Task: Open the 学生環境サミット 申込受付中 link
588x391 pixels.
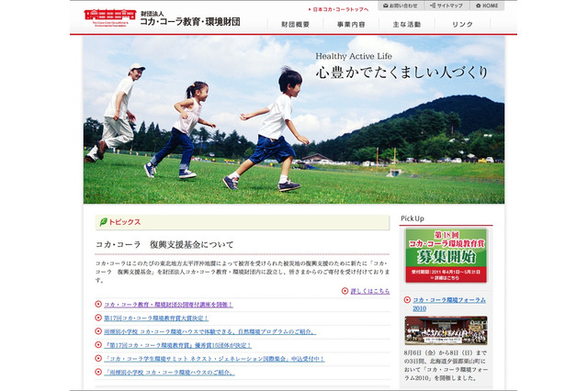Action: tap(214, 359)
